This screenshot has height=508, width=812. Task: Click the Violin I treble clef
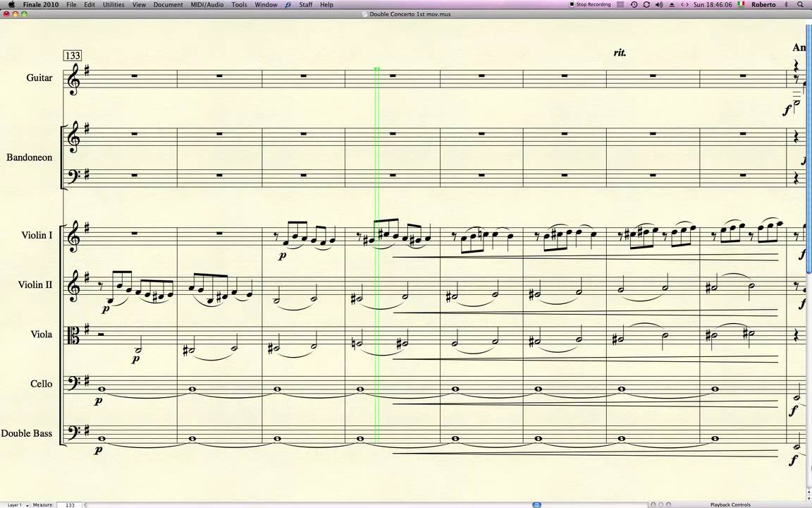73,237
